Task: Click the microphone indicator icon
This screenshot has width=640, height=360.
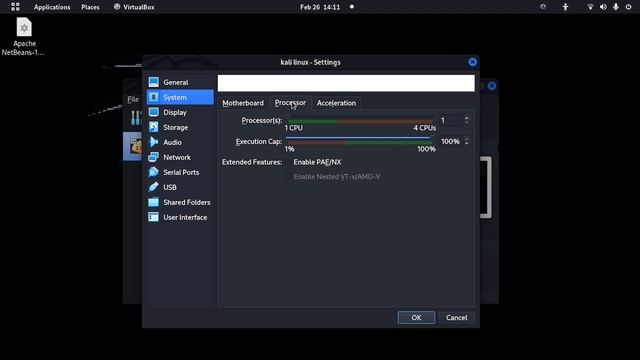Action: [616, 7]
